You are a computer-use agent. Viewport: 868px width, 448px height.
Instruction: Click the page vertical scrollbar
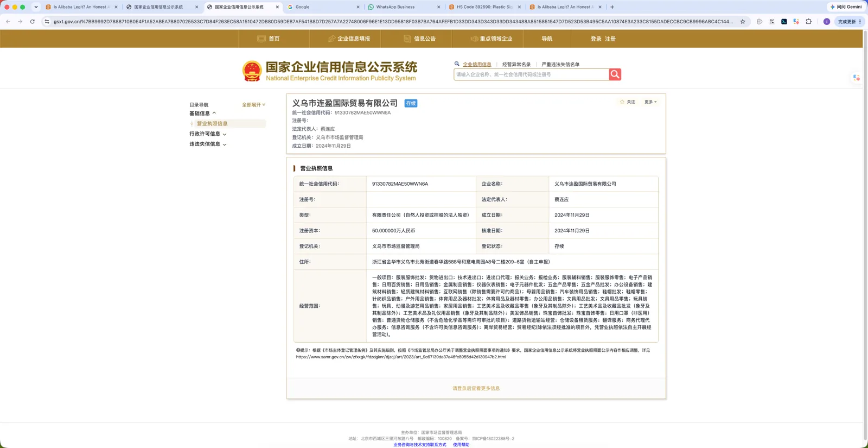(x=865, y=234)
